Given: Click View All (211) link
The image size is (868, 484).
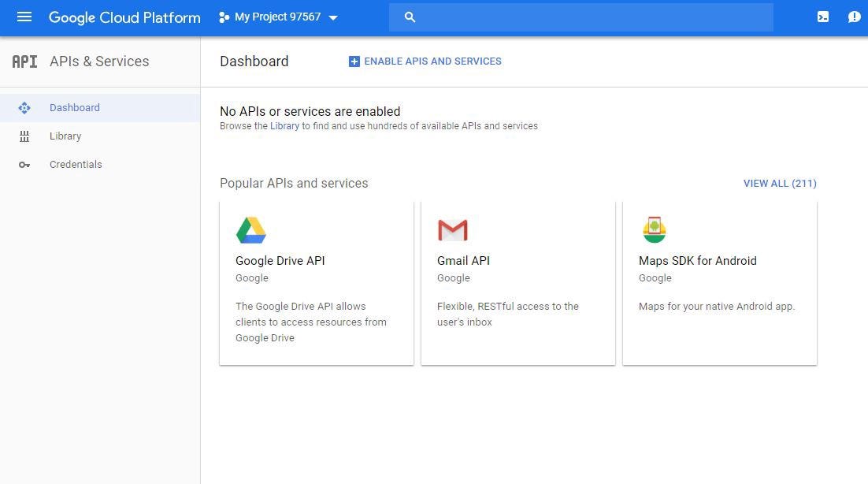Looking at the screenshot, I should click(x=780, y=184).
